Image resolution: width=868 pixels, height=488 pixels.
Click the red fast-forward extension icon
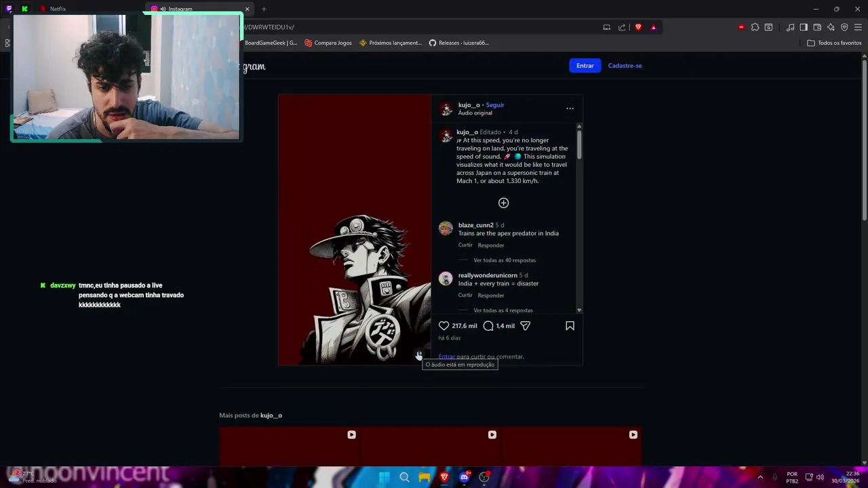(x=741, y=27)
